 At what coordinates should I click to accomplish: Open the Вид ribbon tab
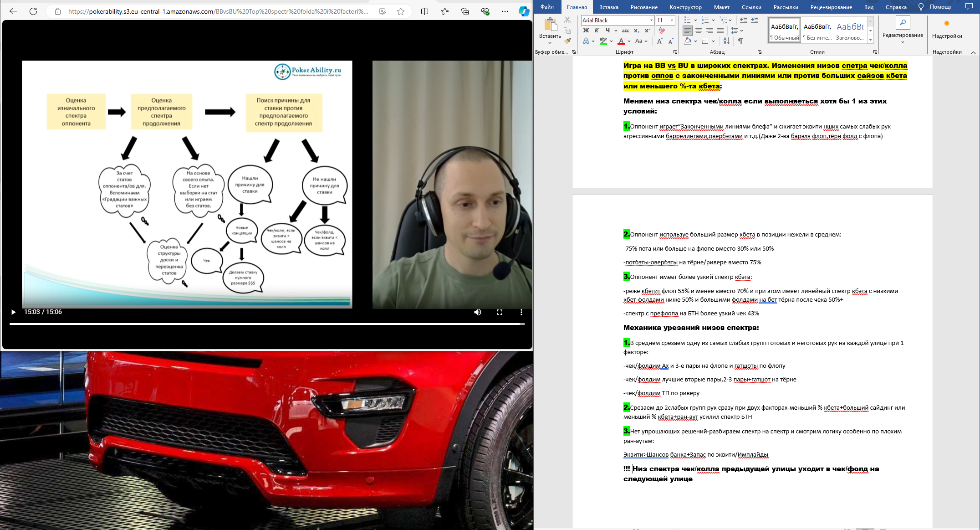point(869,7)
